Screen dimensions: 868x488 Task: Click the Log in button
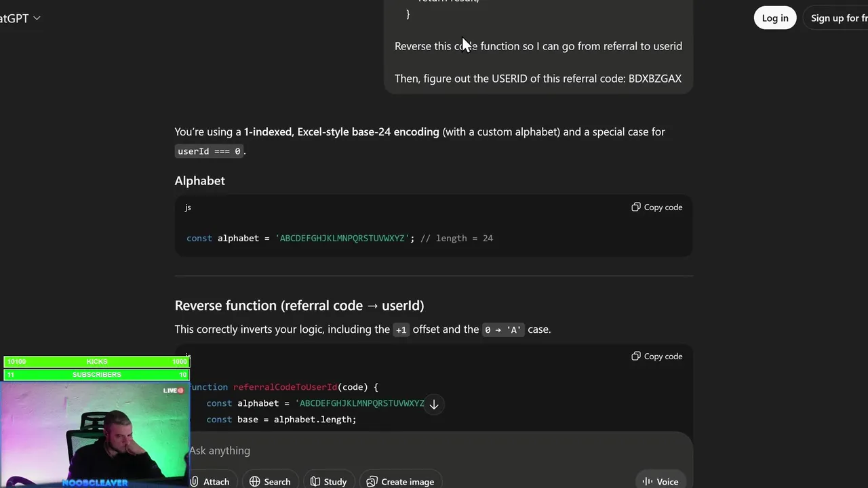tap(774, 18)
